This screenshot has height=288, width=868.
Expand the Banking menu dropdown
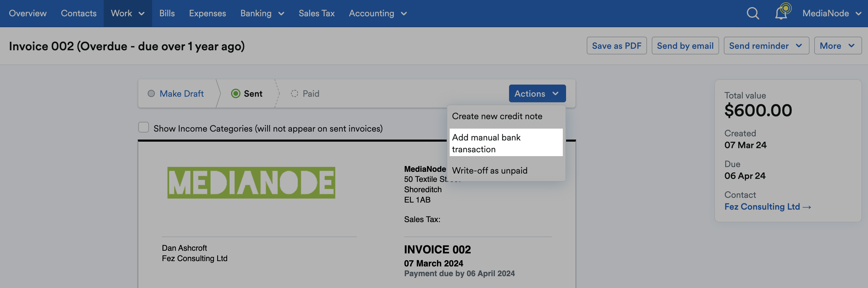click(x=262, y=14)
